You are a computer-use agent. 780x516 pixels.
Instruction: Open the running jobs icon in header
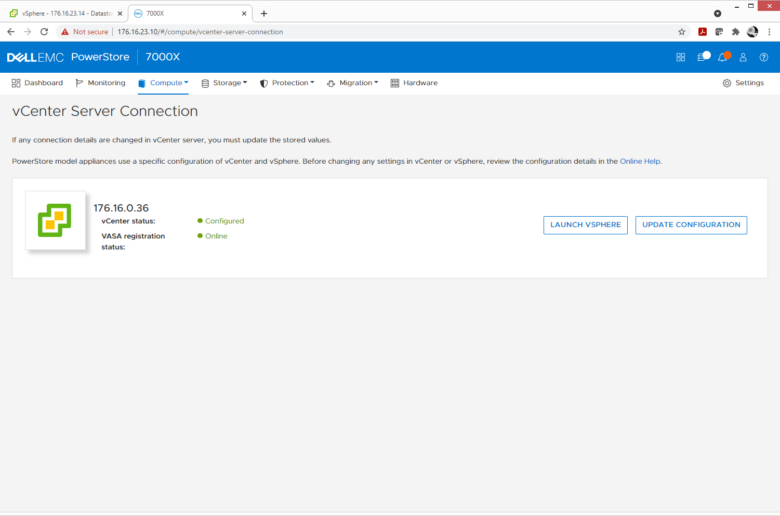pos(703,57)
